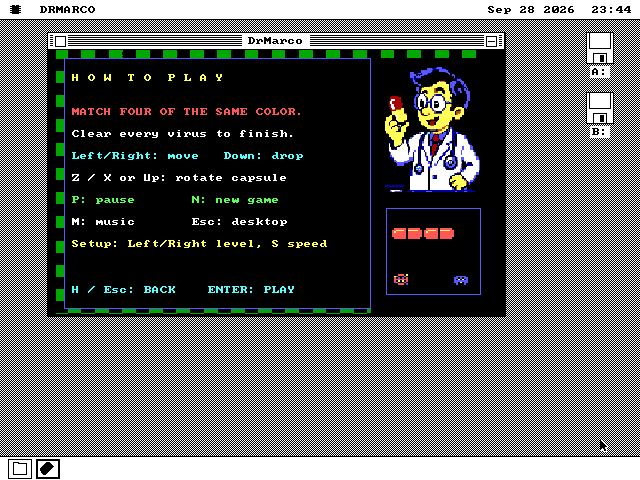This screenshot has height=480, width=640.
Task: Click 'ENTER: PLAY' option
Action: click(x=251, y=289)
